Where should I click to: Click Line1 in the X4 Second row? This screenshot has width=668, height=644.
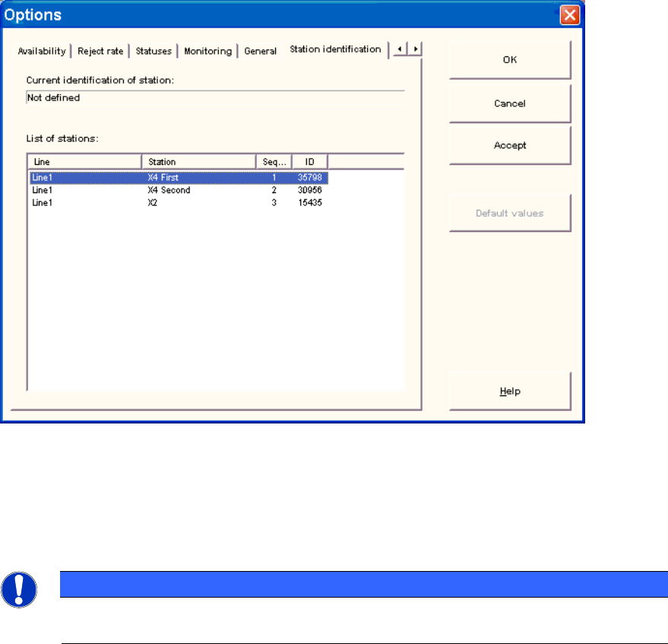coord(42,190)
